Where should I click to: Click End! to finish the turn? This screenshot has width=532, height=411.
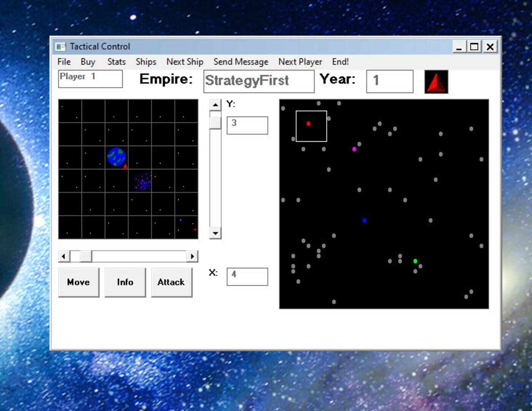click(340, 62)
